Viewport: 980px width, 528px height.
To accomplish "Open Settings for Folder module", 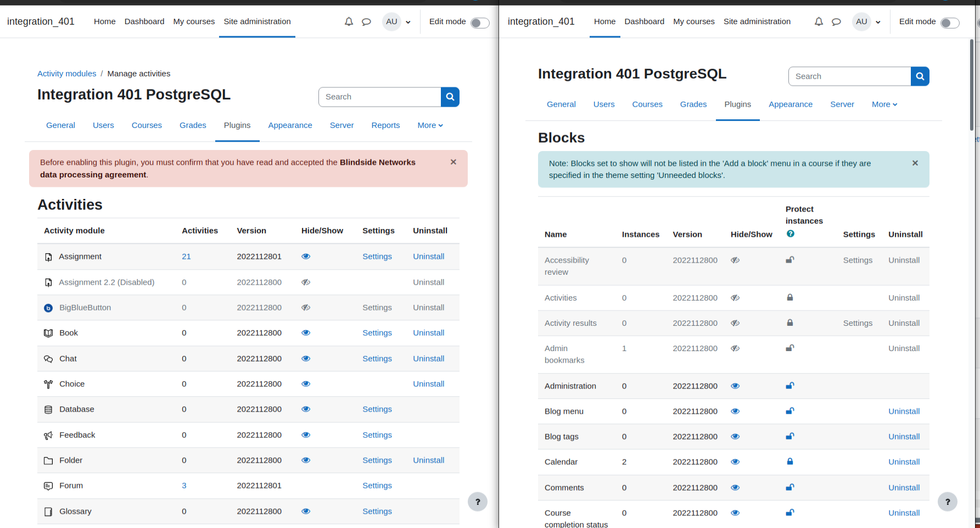I will pyautogui.click(x=377, y=460).
